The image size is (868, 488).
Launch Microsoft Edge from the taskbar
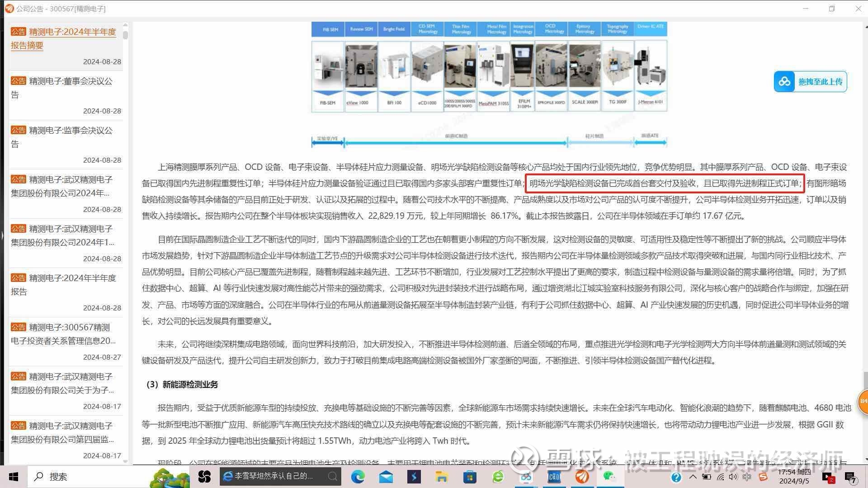pyautogui.click(x=358, y=477)
